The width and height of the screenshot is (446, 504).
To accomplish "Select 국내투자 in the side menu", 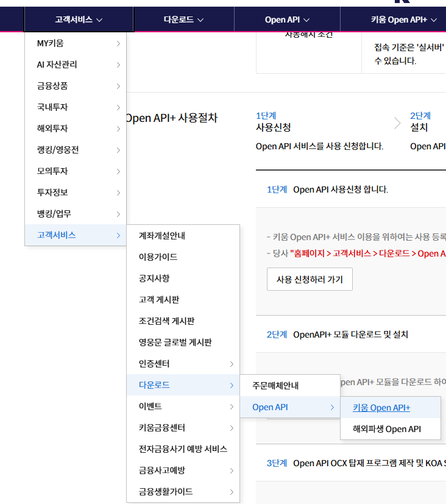I will tap(76, 107).
